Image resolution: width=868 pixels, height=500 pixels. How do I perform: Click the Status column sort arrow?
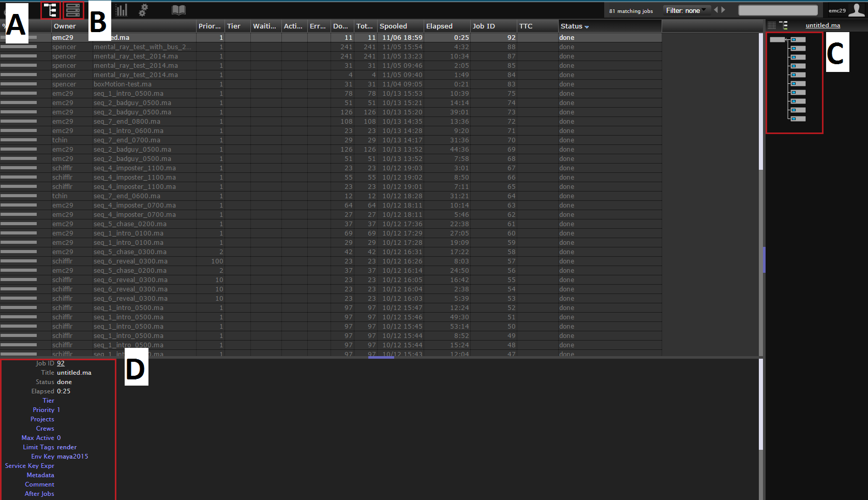587,27
